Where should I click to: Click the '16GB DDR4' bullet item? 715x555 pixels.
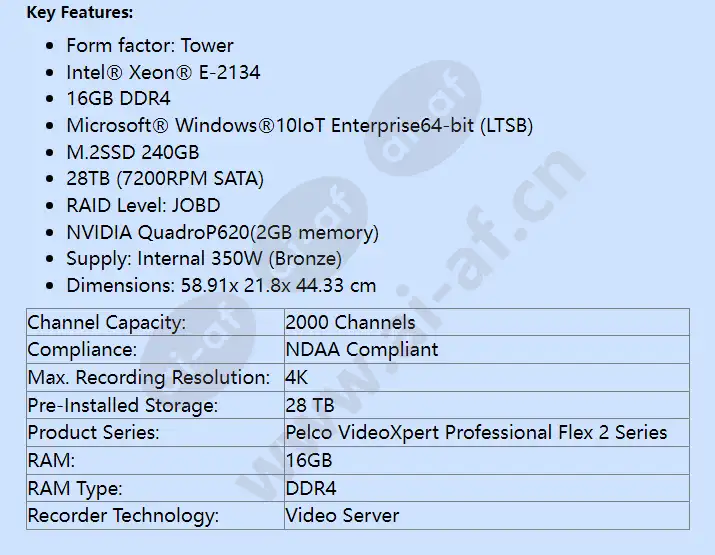[119, 99]
